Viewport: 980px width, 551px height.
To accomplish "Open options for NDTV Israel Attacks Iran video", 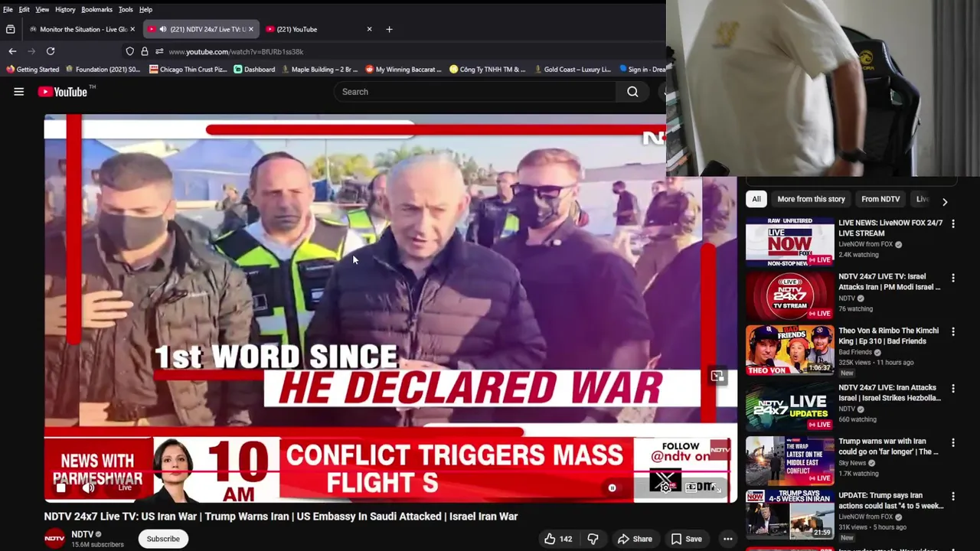I will [953, 278].
